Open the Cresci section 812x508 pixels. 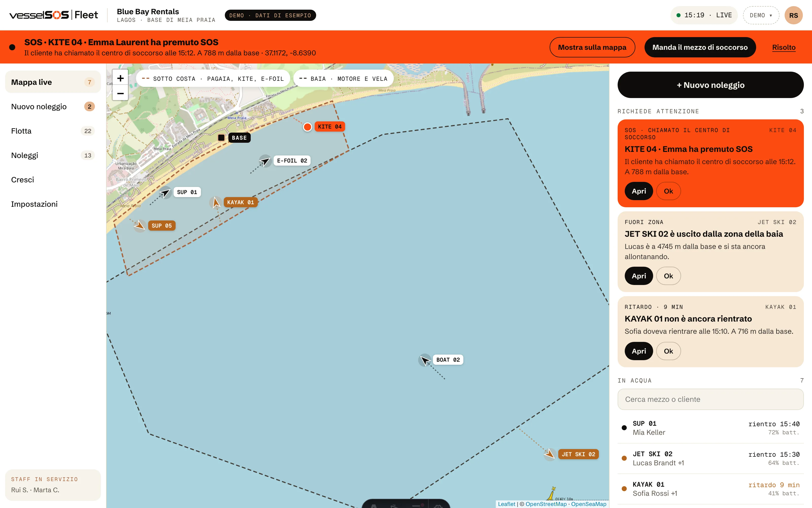coord(53,180)
